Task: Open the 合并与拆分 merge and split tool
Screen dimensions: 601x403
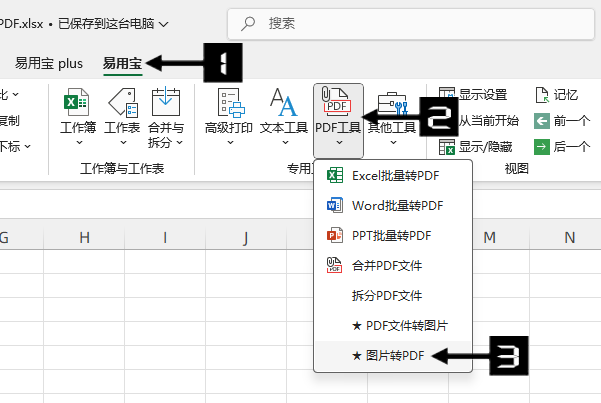Action: pos(165,104)
